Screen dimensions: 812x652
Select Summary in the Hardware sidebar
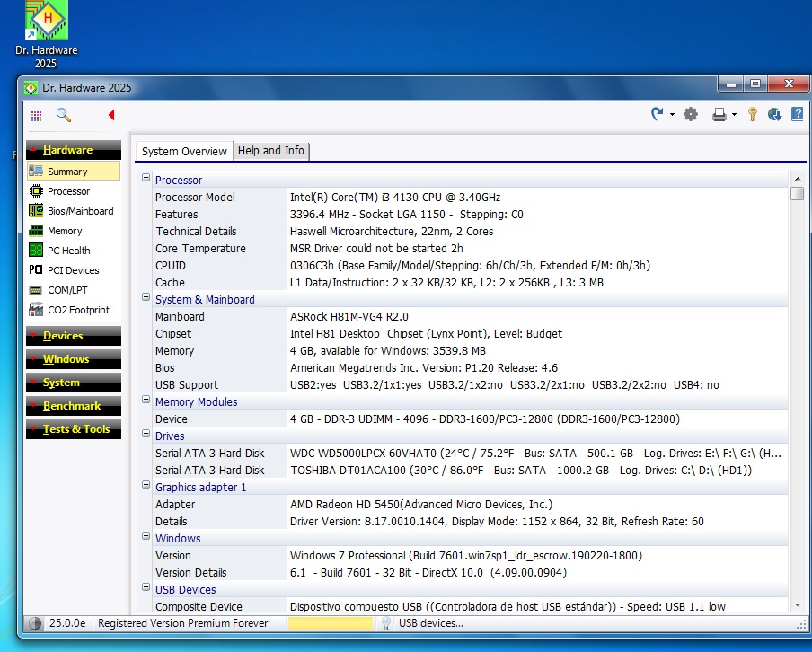coord(74,172)
